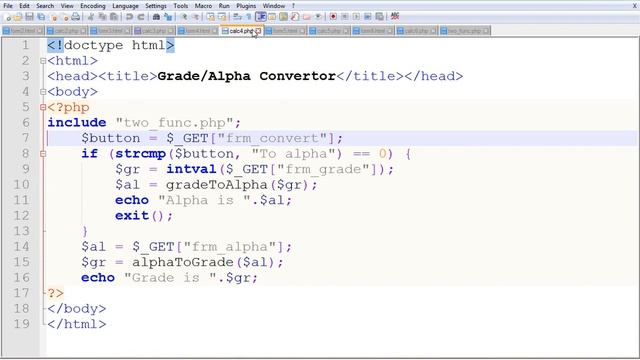The height and width of the screenshot is (360, 640).
Task: Redo edit via toolbar arrow
Action: [141, 17]
